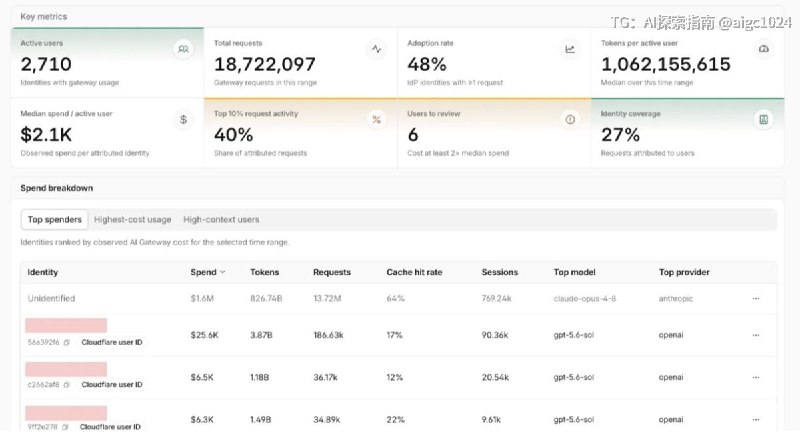
Task: Switch to Highest-cost usage tab
Action: point(133,219)
